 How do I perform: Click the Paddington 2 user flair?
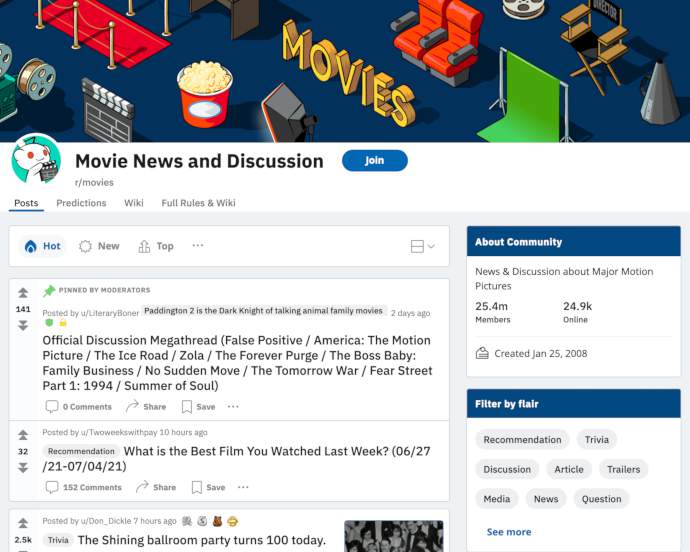263,311
